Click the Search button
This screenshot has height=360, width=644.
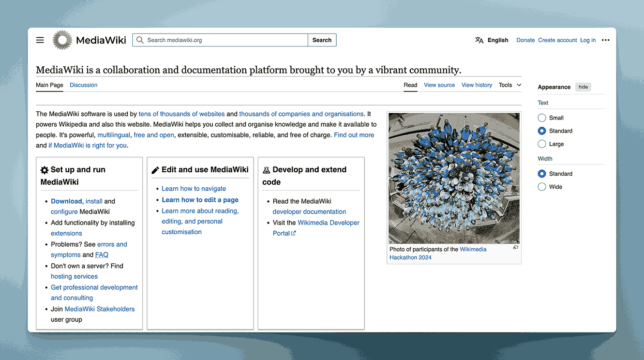pyautogui.click(x=322, y=40)
